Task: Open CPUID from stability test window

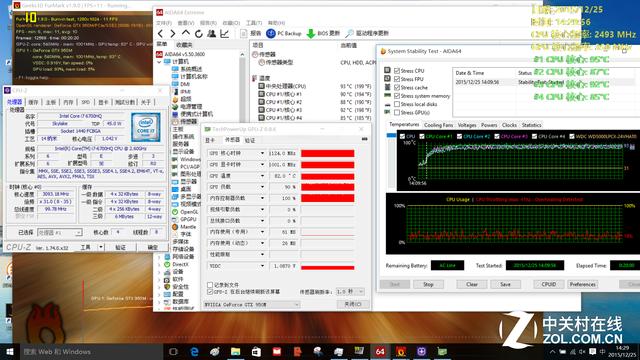Action: pyautogui.click(x=549, y=284)
